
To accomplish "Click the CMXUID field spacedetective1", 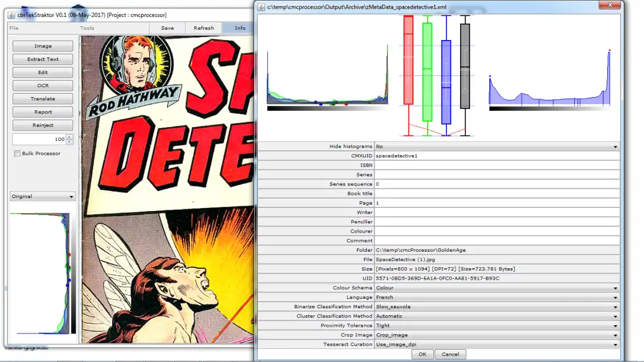I will [496, 156].
